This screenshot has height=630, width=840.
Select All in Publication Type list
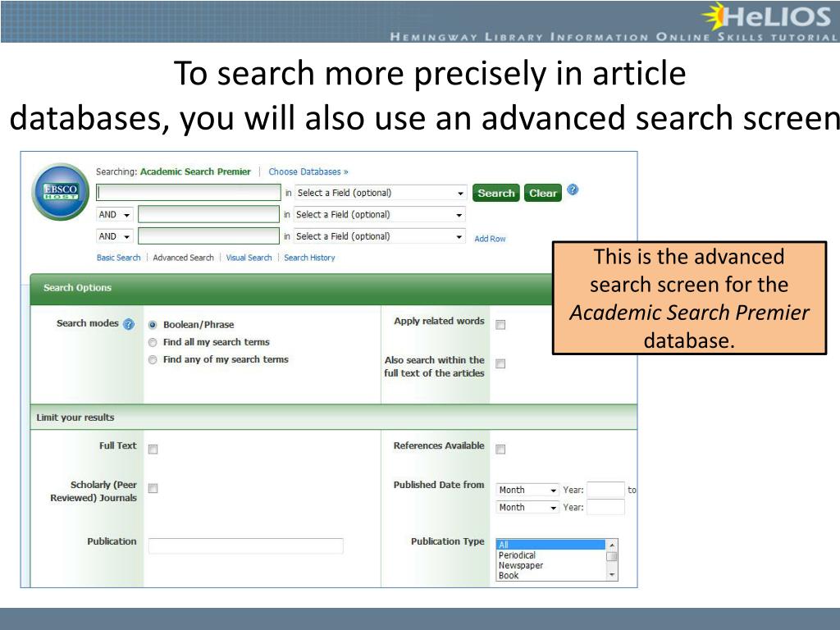click(550, 545)
